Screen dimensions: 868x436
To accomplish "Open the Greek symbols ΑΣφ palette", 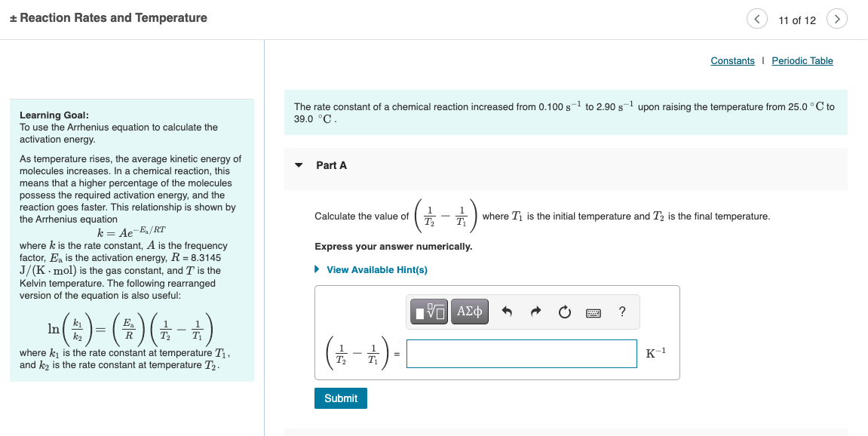I will (x=469, y=311).
